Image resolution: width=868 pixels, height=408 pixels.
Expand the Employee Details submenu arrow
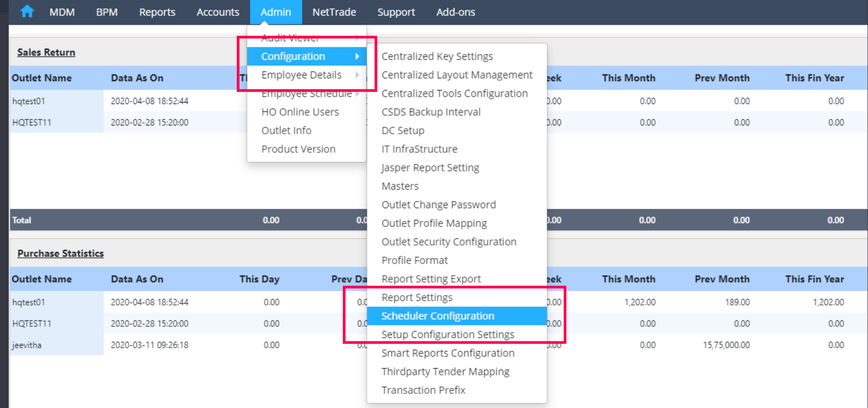(357, 75)
